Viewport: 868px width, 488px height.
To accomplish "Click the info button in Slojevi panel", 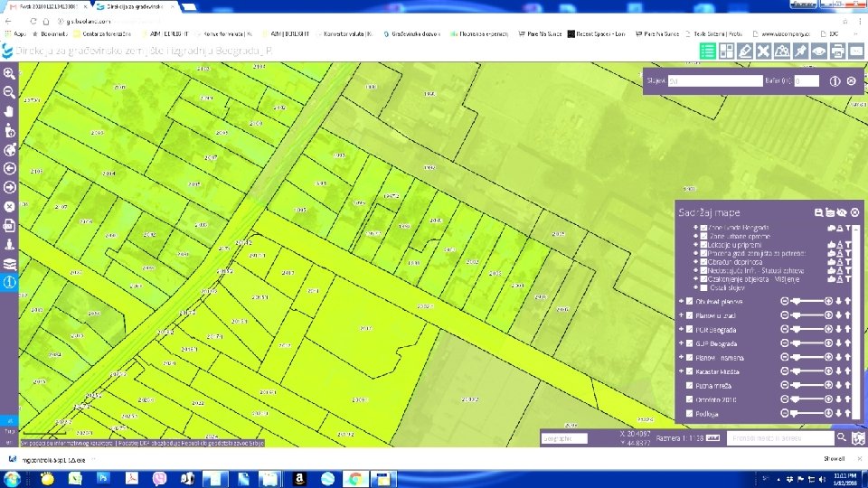I will 835,81.
